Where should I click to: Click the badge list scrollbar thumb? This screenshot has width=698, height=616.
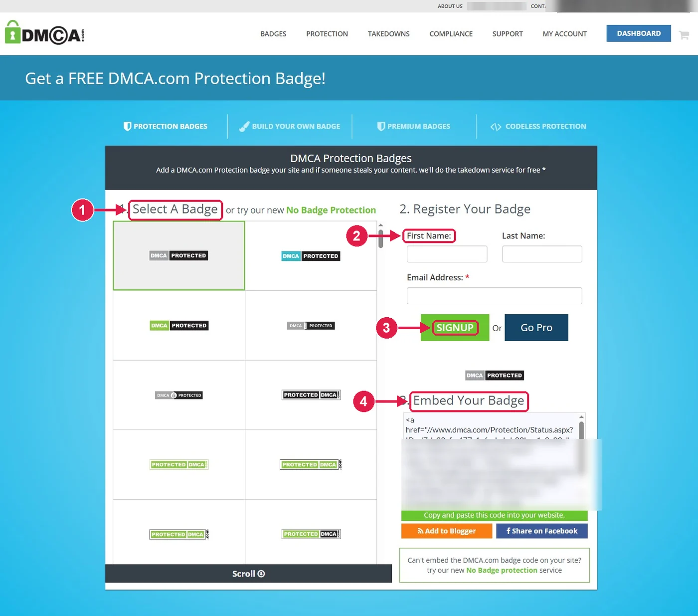[x=380, y=239]
